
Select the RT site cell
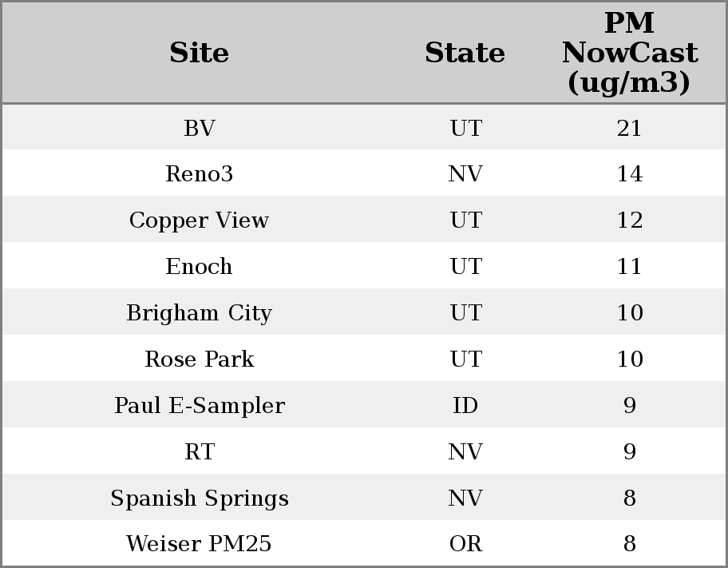200,452
